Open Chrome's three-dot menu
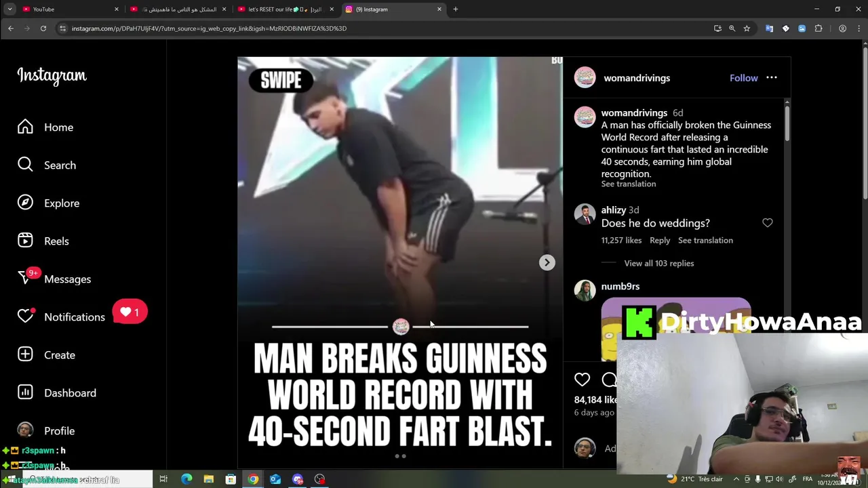Screen dimensions: 868x488 pyautogui.click(x=858, y=28)
